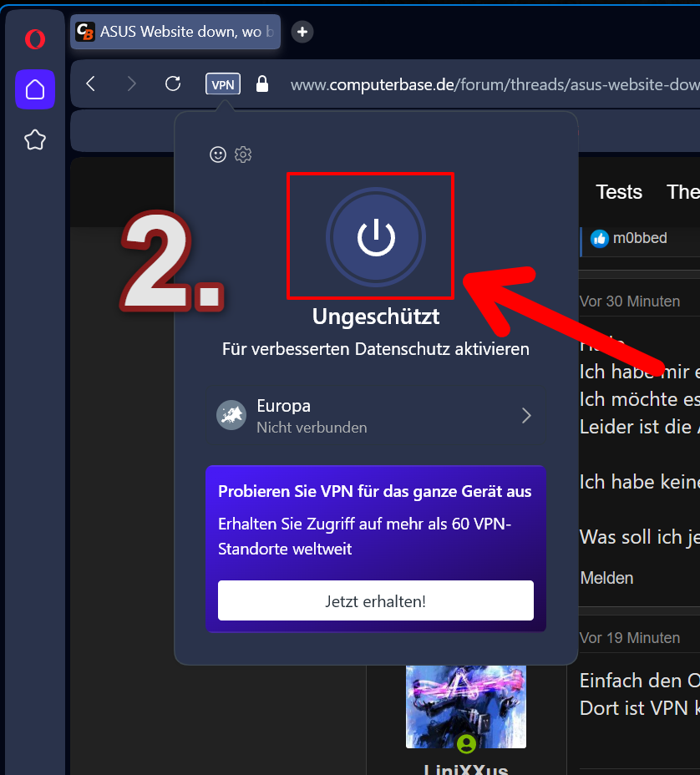Go back to previous page
Image resolution: width=700 pixels, height=775 pixels.
pos(90,84)
